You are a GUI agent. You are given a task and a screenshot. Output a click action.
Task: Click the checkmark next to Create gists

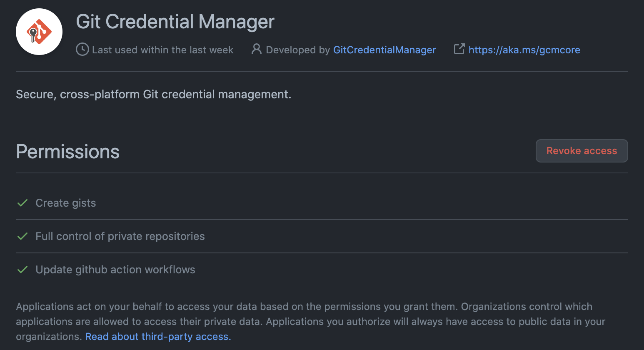[22, 203]
